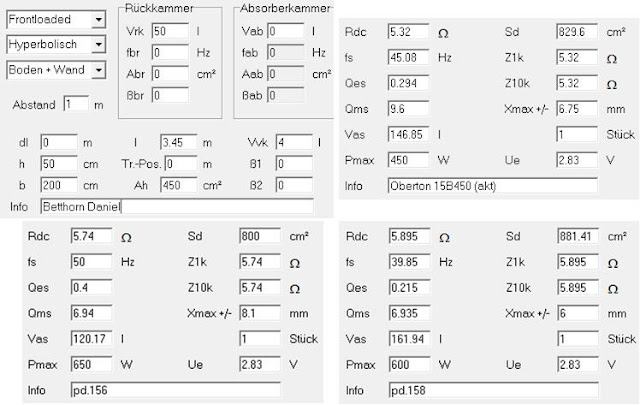Select the Vrk field in Rückkammer

(170, 31)
